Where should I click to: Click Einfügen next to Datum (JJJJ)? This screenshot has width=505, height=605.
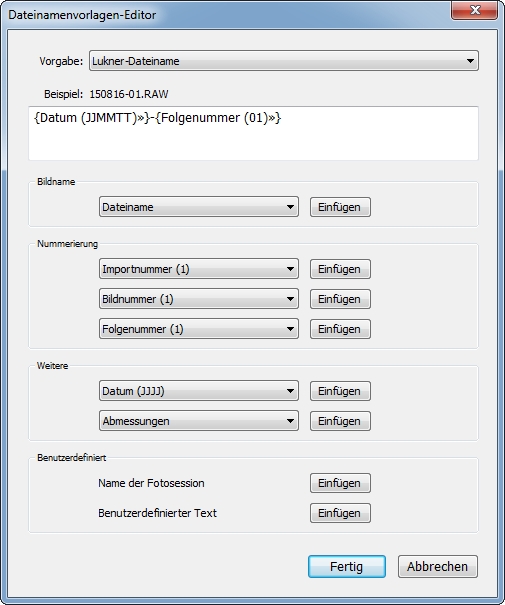pos(340,391)
